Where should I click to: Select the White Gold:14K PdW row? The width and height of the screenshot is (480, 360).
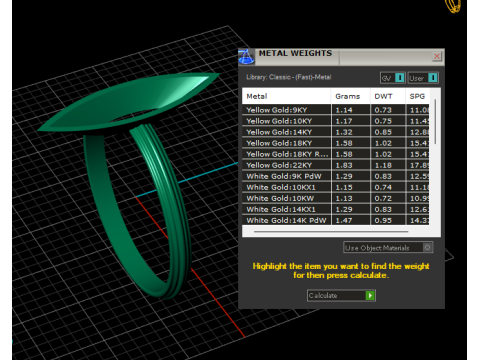[x=336, y=220]
